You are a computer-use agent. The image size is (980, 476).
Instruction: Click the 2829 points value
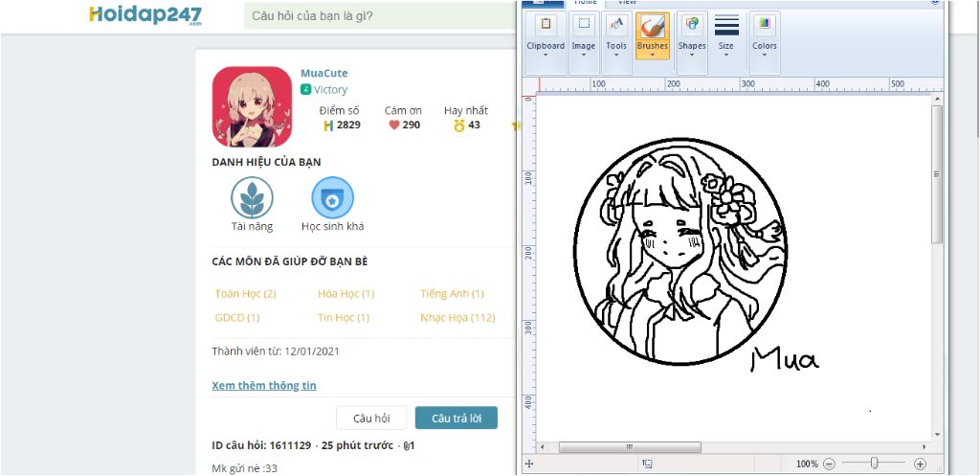(348, 125)
